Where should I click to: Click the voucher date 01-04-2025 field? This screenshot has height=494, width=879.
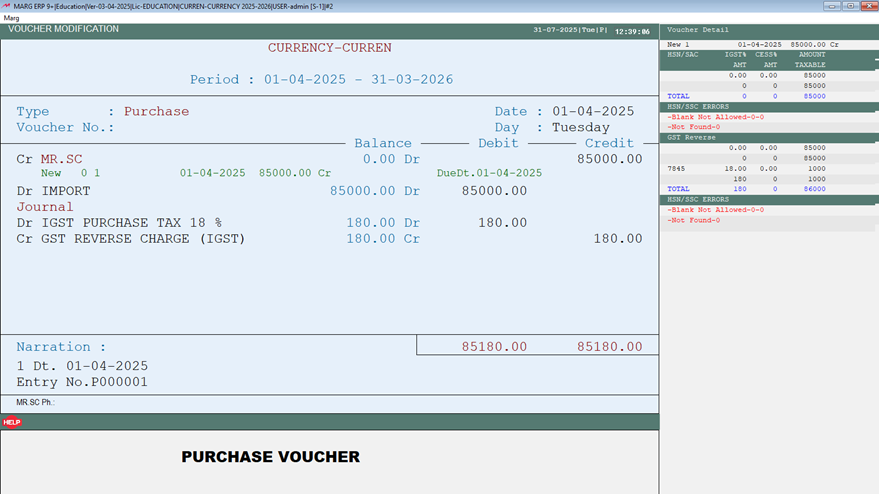(x=593, y=112)
